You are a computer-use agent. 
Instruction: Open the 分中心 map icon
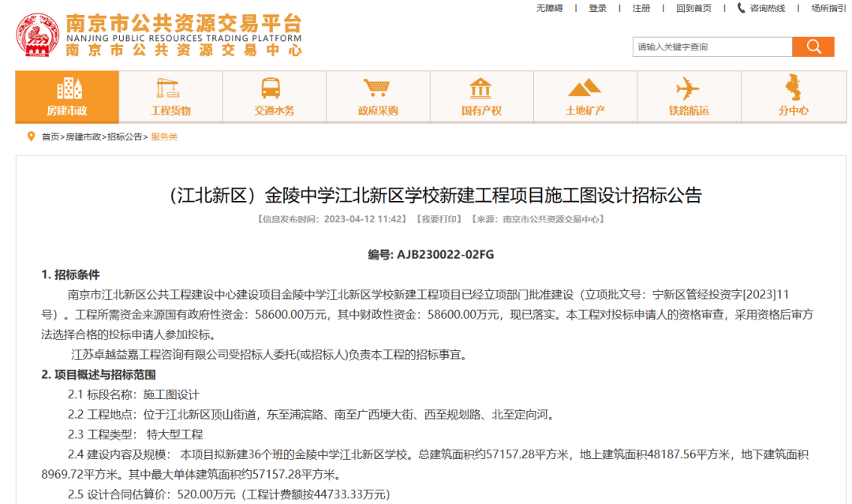click(x=792, y=88)
